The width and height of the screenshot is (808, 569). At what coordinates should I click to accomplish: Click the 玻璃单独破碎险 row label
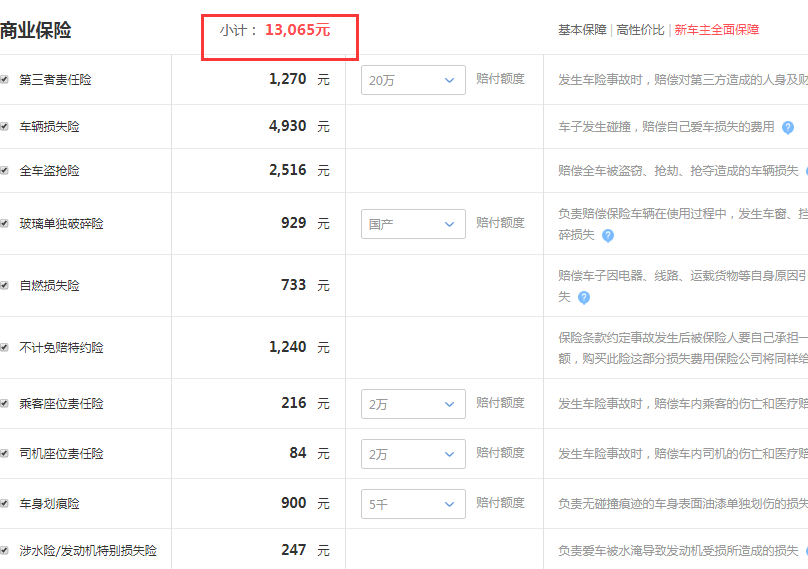[62, 224]
